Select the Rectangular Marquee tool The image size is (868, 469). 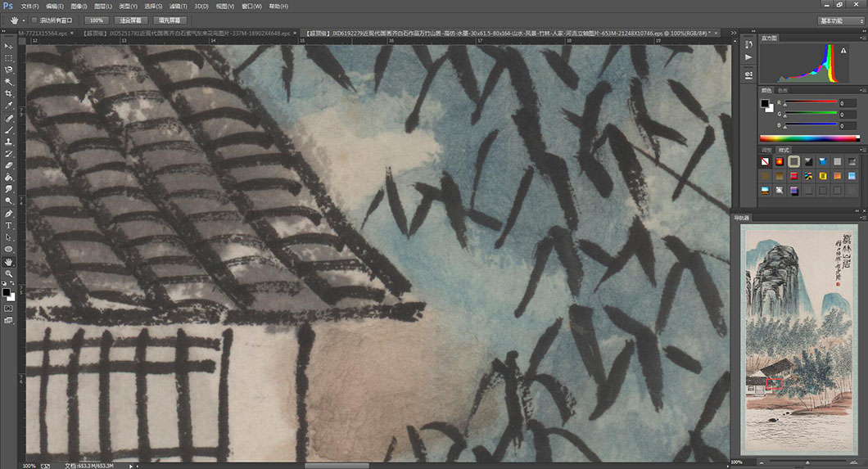coord(8,58)
